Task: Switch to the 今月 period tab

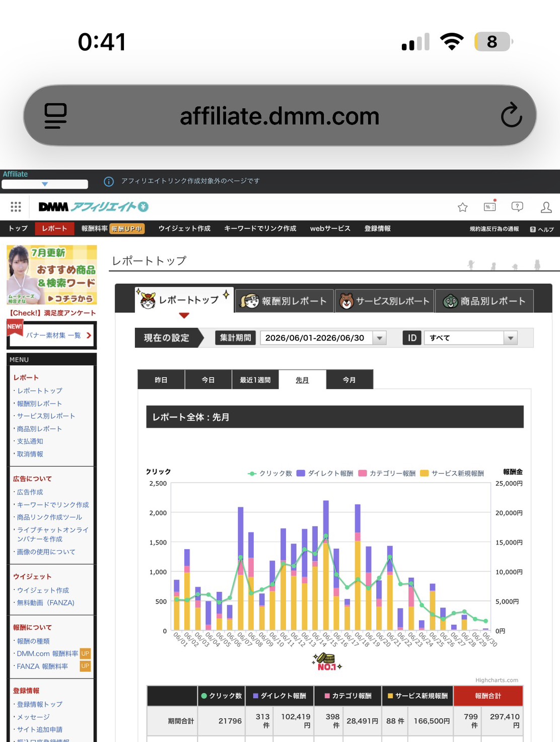Action: (x=349, y=380)
